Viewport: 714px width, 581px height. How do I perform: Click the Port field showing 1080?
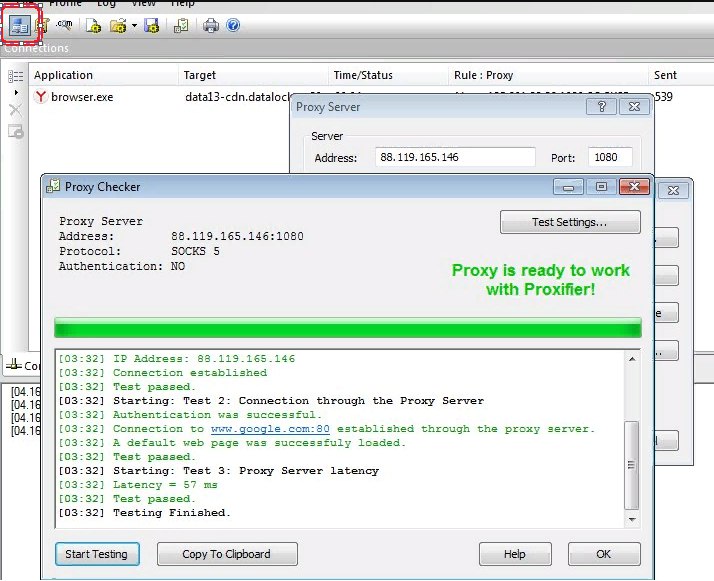point(610,157)
